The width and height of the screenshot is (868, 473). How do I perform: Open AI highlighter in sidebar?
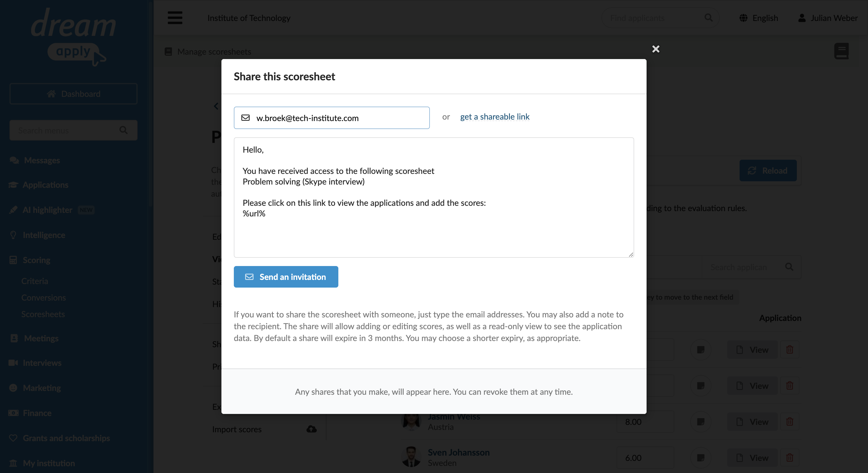click(x=47, y=210)
